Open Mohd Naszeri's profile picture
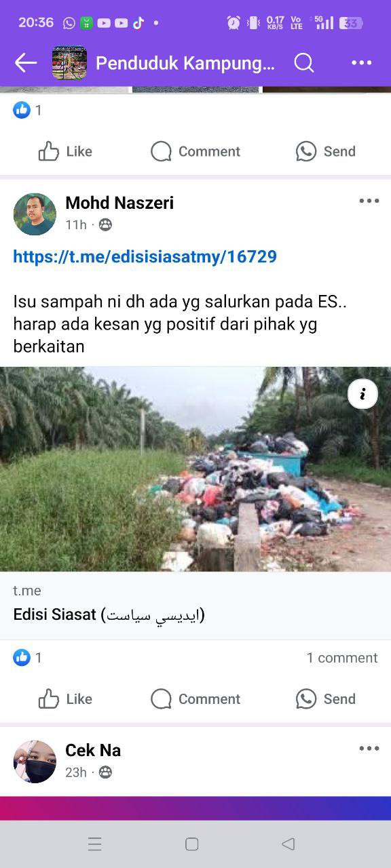391x868 pixels. (x=35, y=214)
